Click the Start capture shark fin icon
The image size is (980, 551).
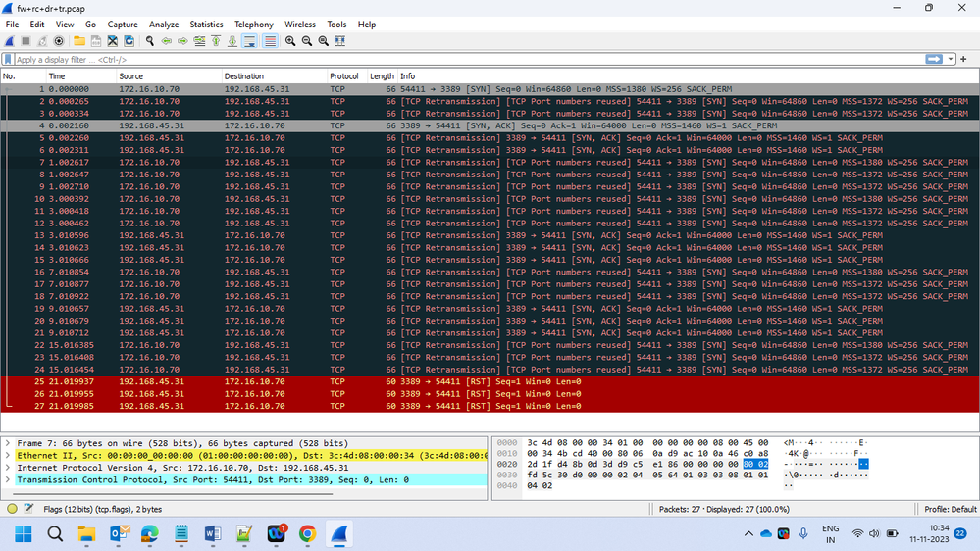point(10,41)
